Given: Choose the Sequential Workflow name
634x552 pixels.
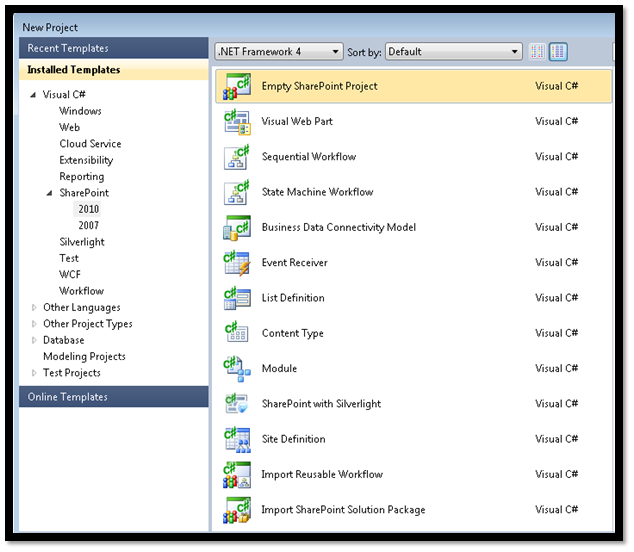Looking at the screenshot, I should click(309, 157).
